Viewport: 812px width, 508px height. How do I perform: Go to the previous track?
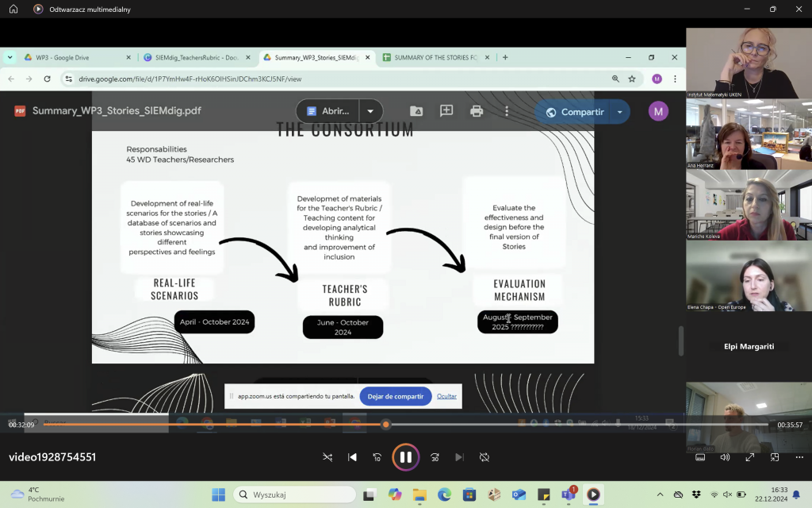(x=352, y=457)
